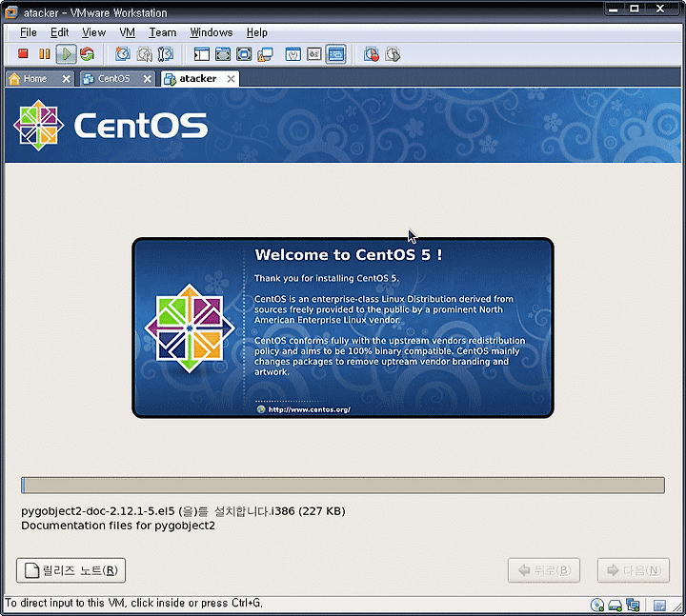Click the red Power Off toolbar icon
The image size is (686, 616).
(23, 53)
